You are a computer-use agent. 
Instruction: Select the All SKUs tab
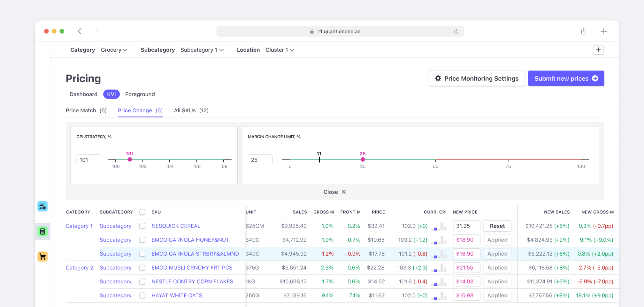[191, 110]
